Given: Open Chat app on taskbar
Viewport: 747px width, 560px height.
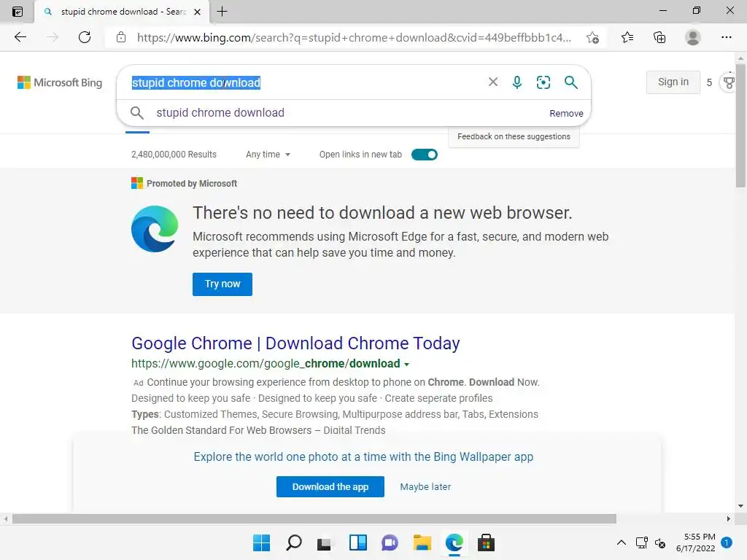Looking at the screenshot, I should 390,542.
